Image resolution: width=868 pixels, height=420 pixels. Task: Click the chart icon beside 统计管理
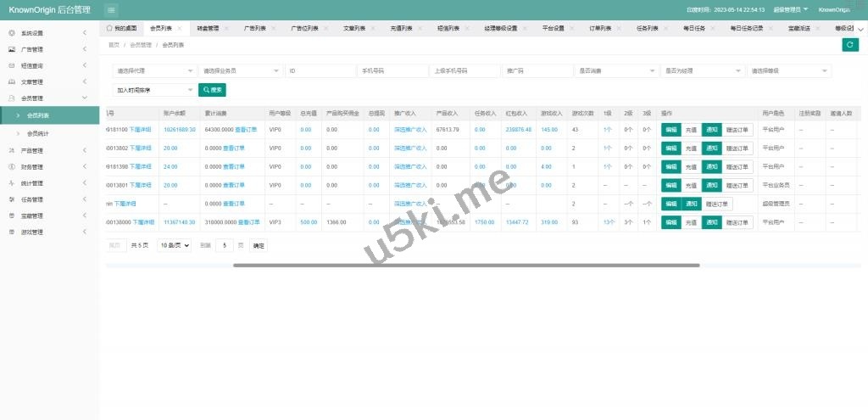click(x=11, y=183)
